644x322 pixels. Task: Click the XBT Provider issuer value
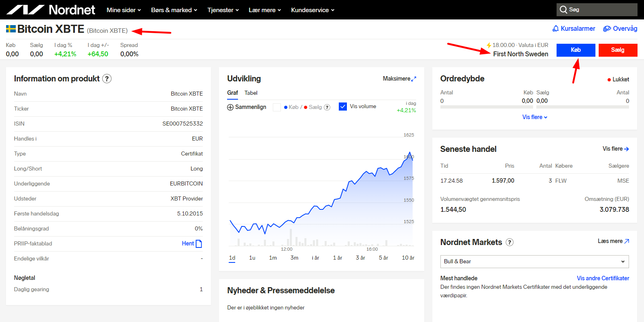click(x=187, y=199)
